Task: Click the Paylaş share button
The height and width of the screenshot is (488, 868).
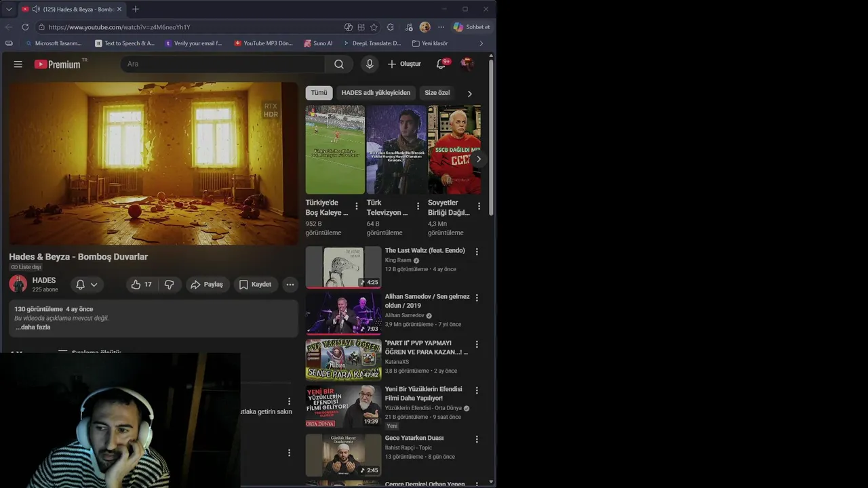Action: point(207,285)
